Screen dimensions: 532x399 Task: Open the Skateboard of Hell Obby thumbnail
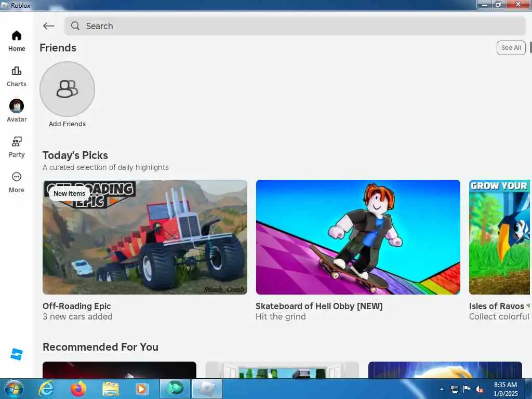coord(358,237)
